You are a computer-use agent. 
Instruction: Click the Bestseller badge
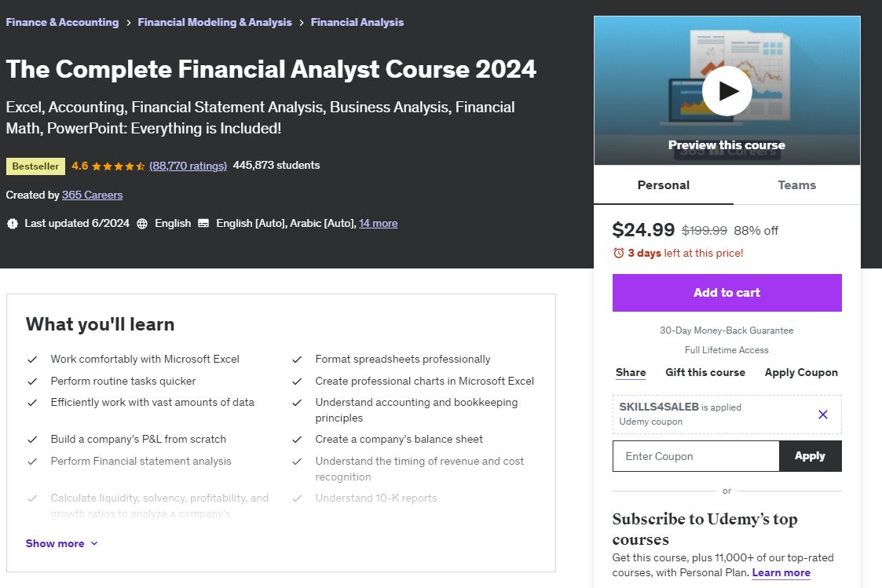[x=35, y=166]
